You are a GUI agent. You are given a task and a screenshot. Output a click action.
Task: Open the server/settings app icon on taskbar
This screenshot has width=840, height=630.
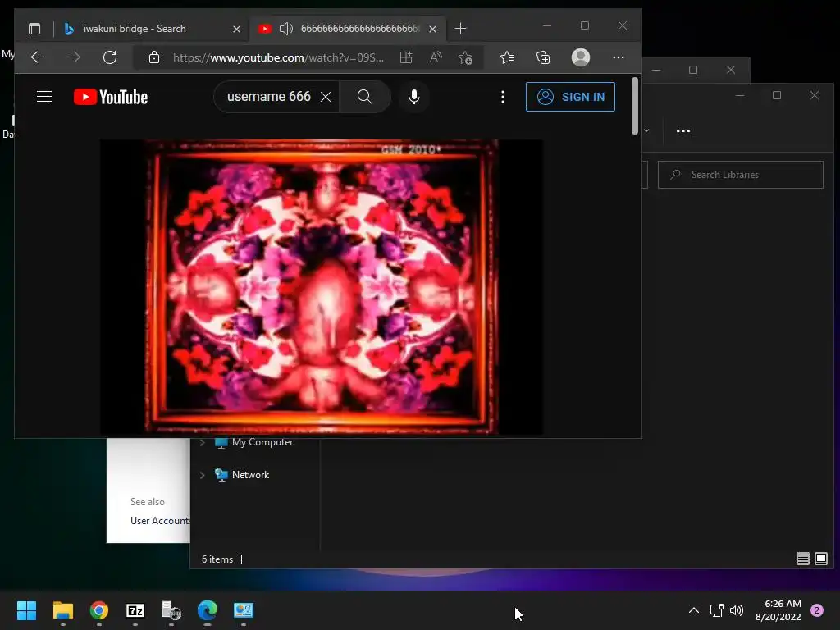[171, 610]
